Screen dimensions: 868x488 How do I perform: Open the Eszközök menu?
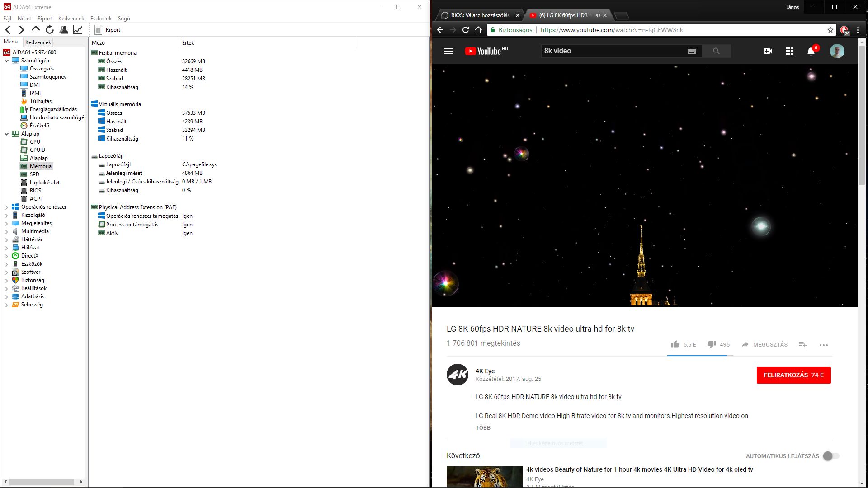click(x=101, y=19)
